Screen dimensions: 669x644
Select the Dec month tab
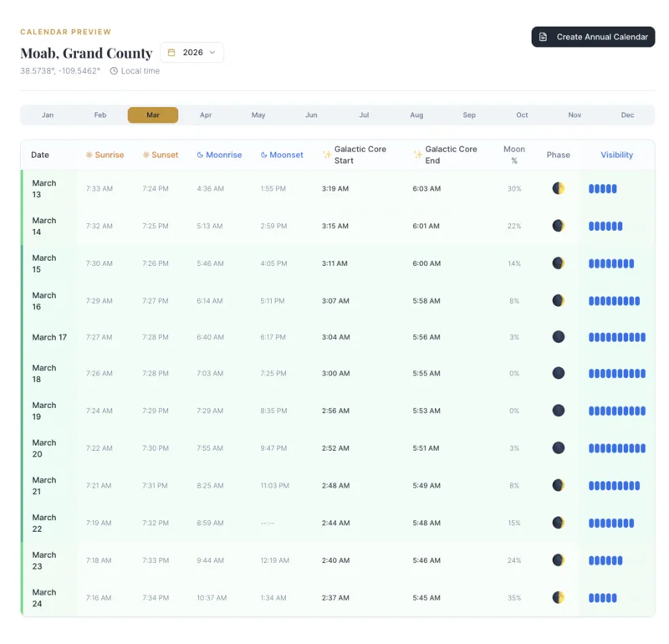(x=627, y=115)
